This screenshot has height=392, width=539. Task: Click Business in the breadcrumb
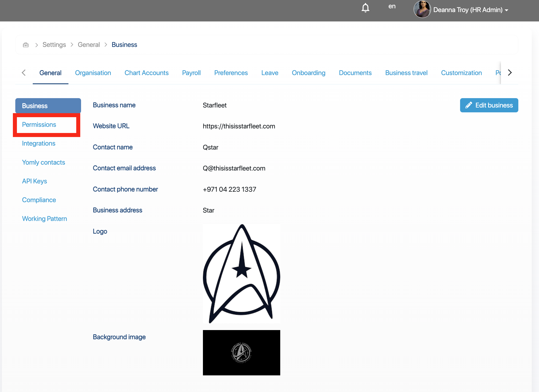point(124,45)
